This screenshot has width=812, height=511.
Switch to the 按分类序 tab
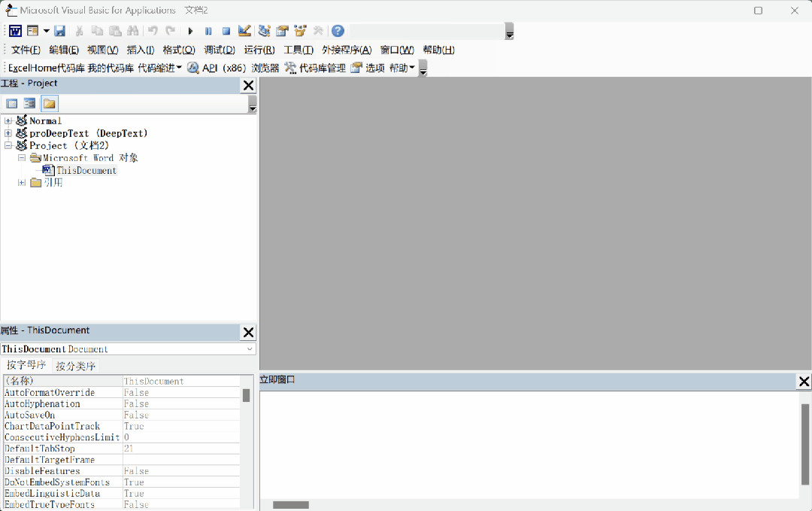click(76, 367)
